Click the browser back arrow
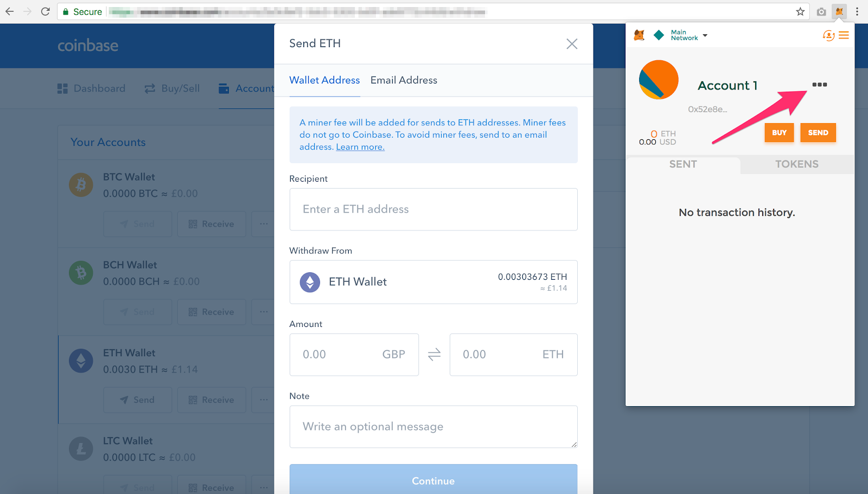 9,11
